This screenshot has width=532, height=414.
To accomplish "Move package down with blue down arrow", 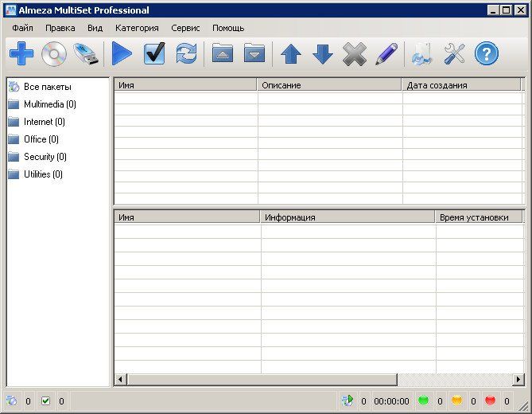I will pos(323,54).
